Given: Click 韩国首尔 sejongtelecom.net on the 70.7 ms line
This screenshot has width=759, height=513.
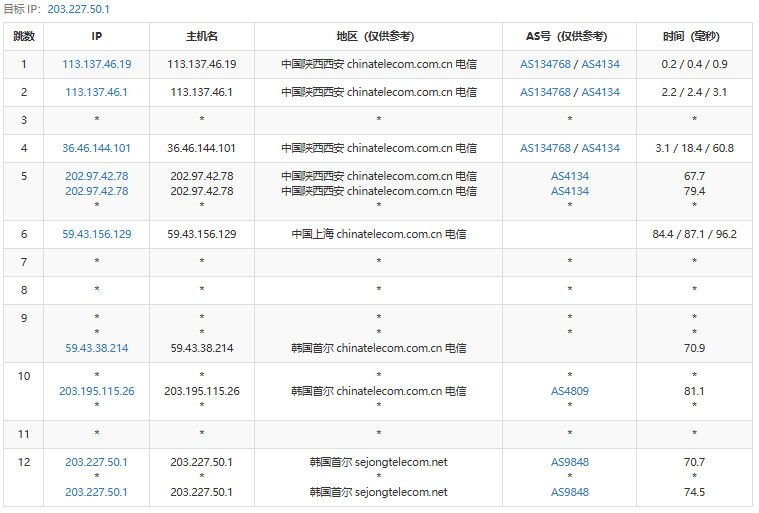Looking at the screenshot, I should 379,462.
